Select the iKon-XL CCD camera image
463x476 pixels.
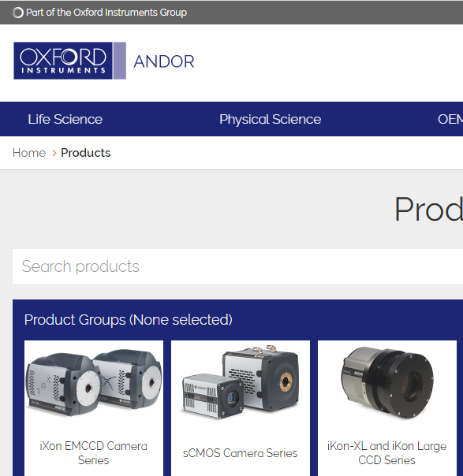click(x=387, y=382)
